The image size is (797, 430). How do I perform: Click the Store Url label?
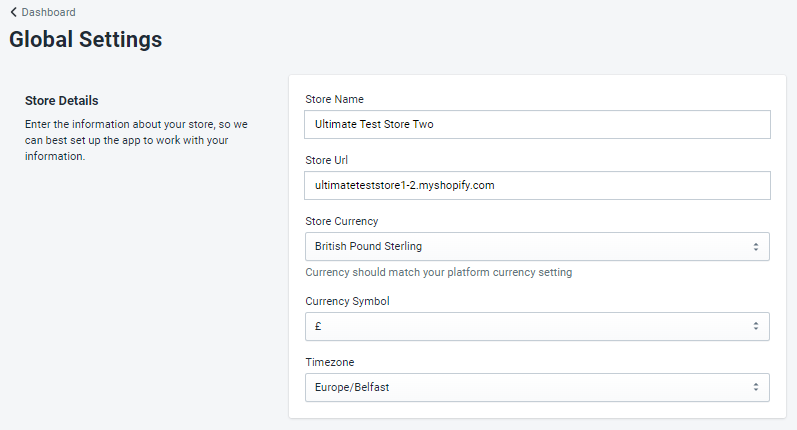pos(326,160)
